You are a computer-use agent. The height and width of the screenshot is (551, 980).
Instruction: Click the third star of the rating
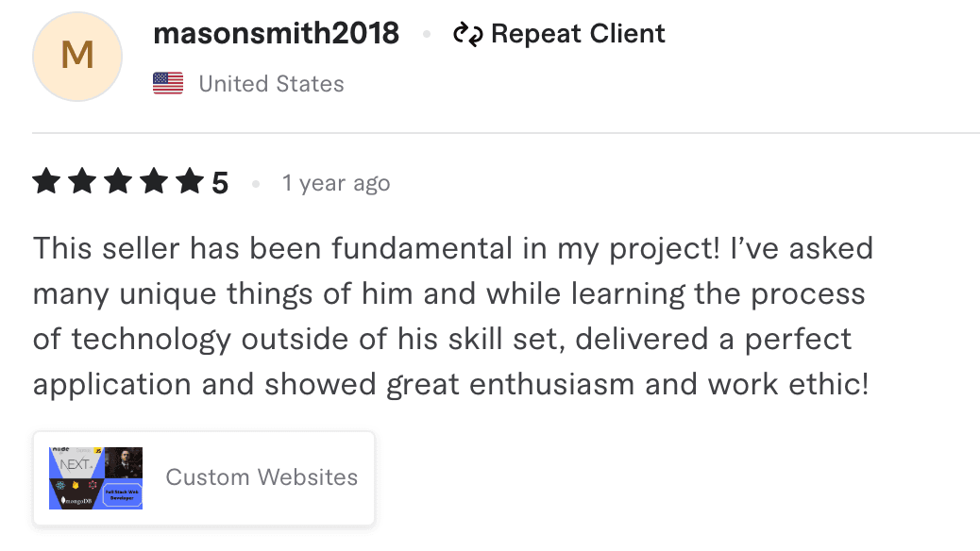coord(120,181)
